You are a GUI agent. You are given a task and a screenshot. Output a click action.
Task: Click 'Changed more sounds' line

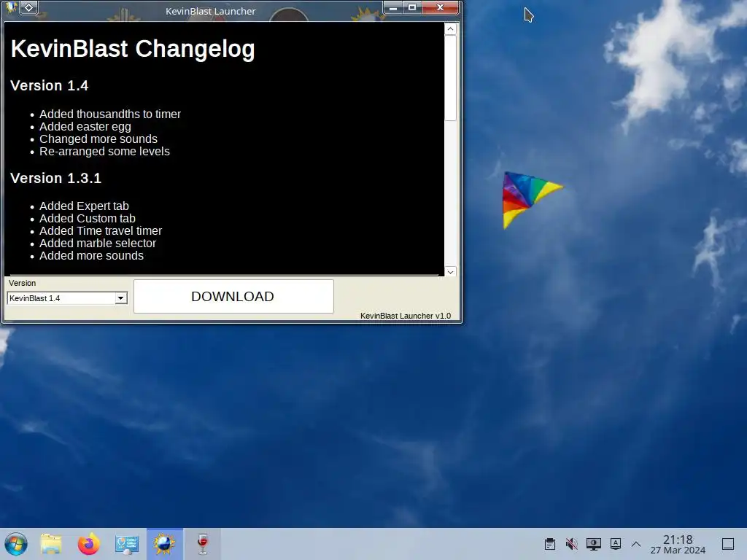[98, 139]
